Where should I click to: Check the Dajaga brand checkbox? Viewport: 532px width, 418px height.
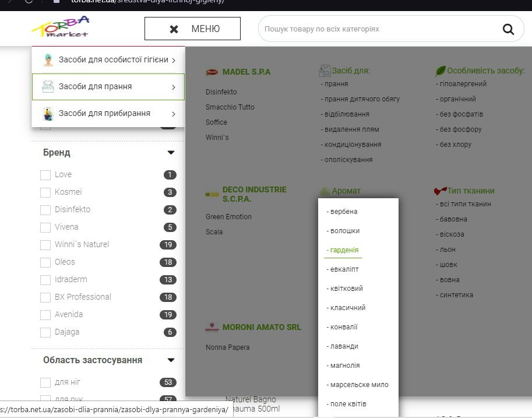tap(45, 332)
